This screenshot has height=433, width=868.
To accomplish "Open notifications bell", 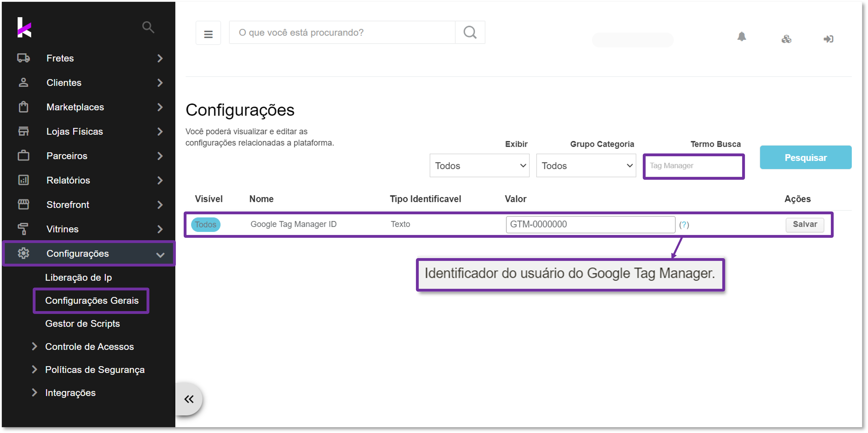I will click(x=742, y=37).
